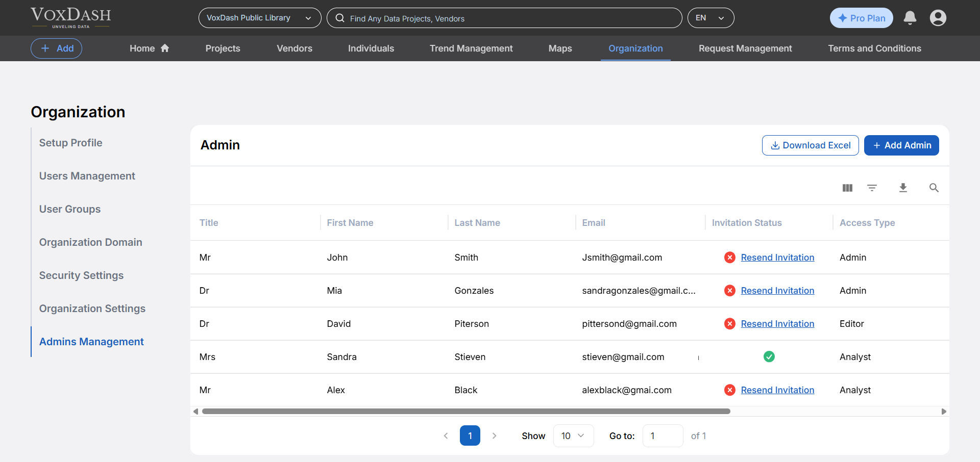Click the Go to page input field
Screen dimensions: 980x462
[662, 435]
